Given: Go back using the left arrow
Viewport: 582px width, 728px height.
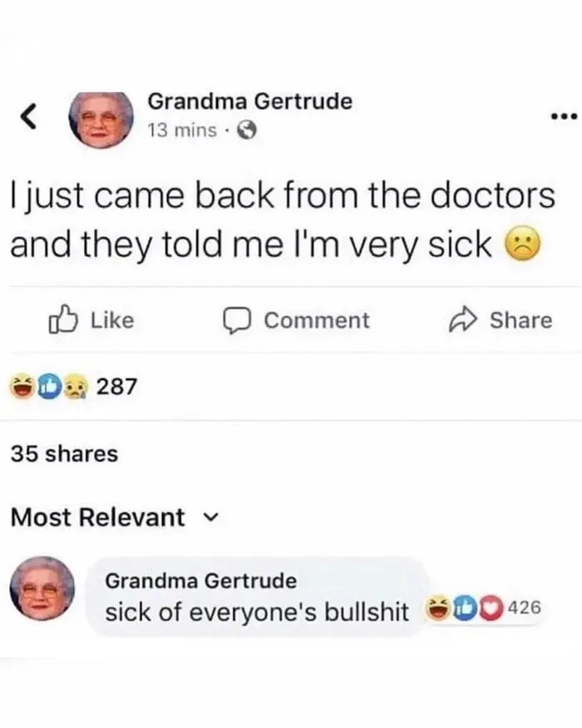Looking at the screenshot, I should pos(29,116).
